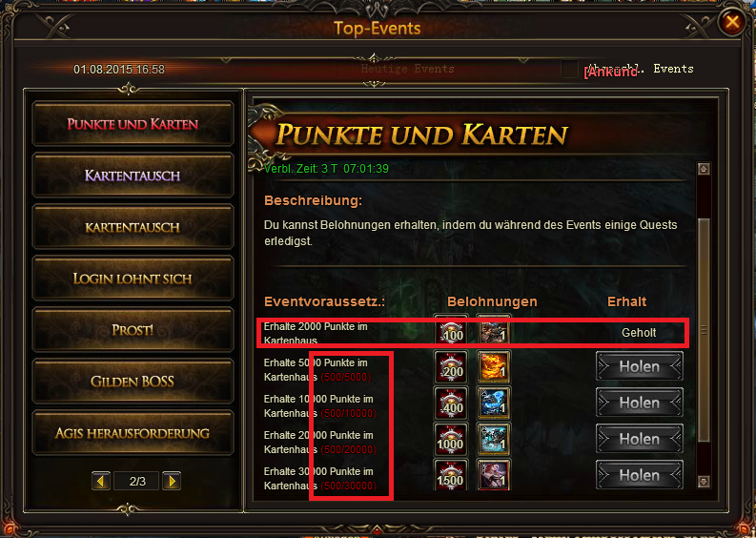Select the red-haired heroine card reward
Image resolution: width=756 pixels, height=538 pixels.
[x=493, y=475]
